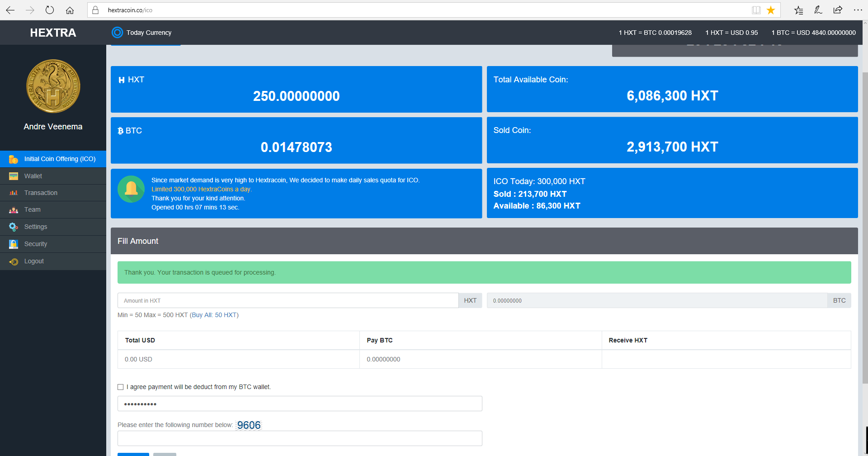Click the 0.00 USD total cell
The image size is (868, 456).
[x=239, y=359]
